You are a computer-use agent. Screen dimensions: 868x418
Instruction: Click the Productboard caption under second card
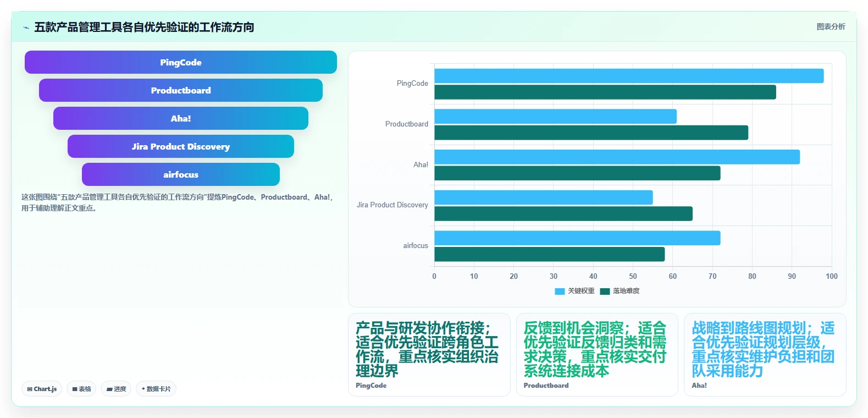pos(546,386)
